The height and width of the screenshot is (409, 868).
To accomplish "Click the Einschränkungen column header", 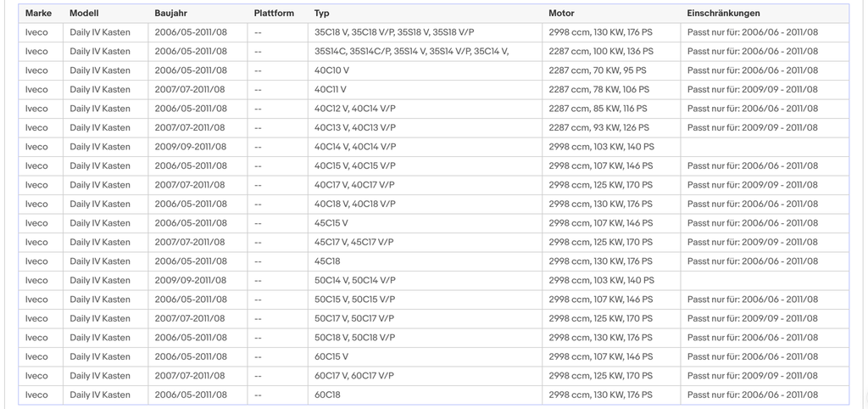I will point(765,14).
